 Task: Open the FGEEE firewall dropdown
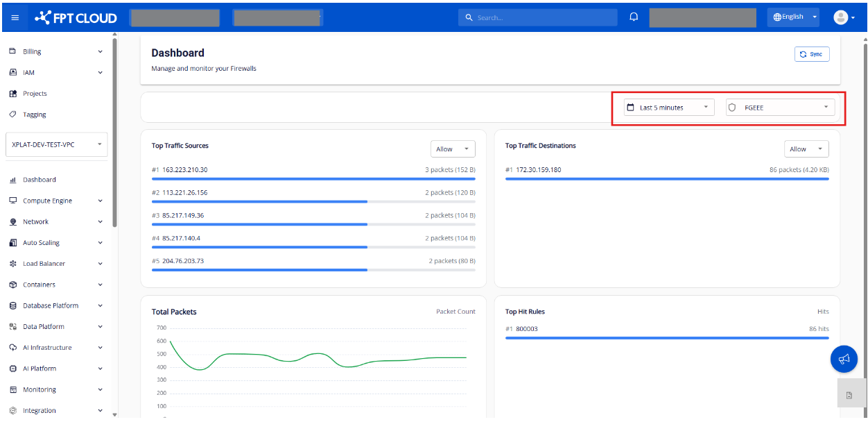pos(779,108)
